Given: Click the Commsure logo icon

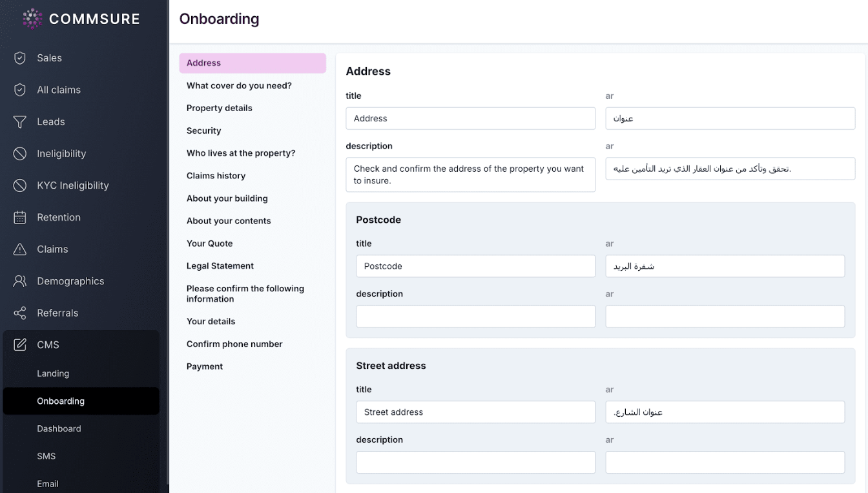Looking at the screenshot, I should click(x=32, y=19).
